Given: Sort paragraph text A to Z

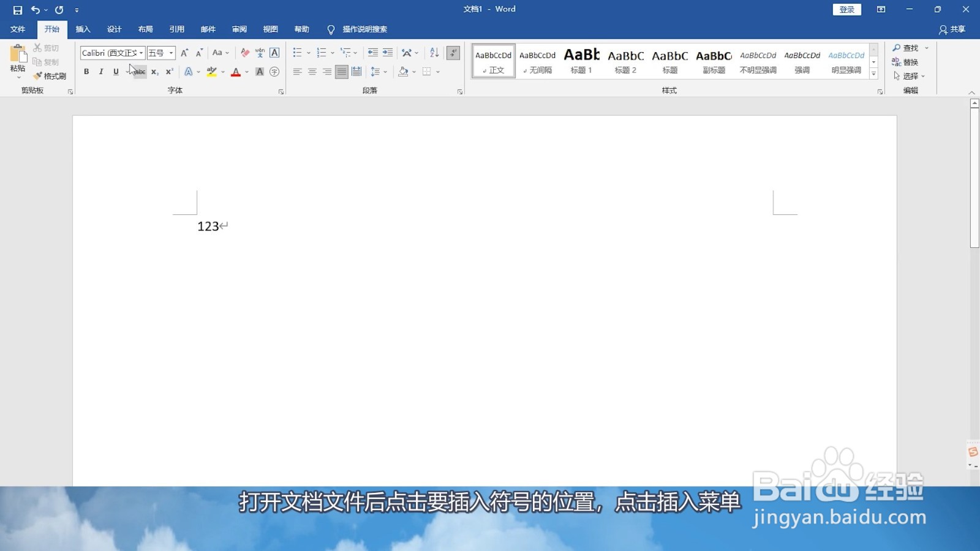Looking at the screenshot, I should (x=434, y=53).
